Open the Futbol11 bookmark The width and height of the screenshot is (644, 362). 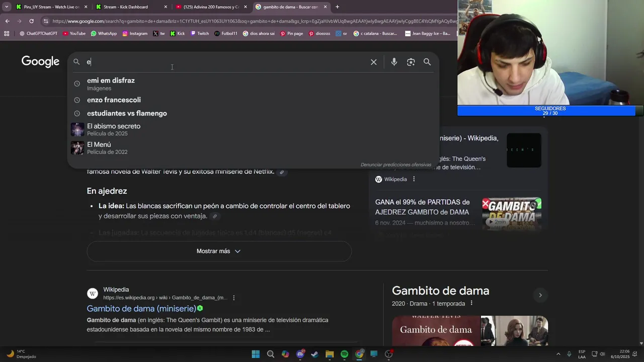226,34
